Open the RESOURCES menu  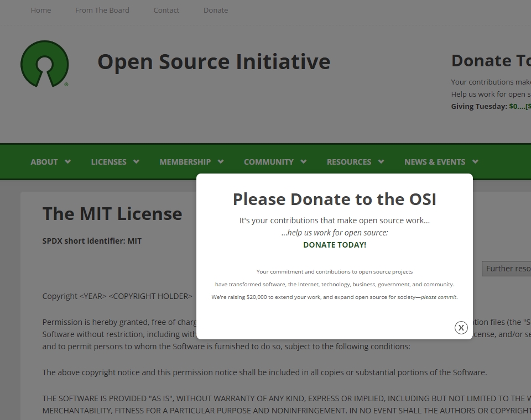[x=349, y=162]
